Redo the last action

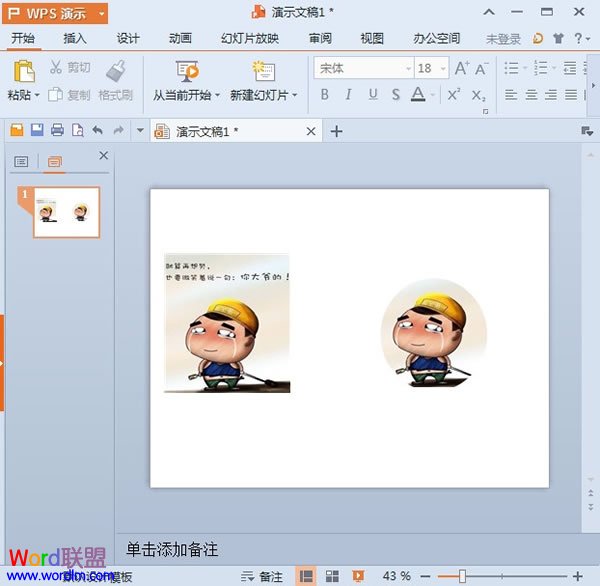(x=119, y=130)
